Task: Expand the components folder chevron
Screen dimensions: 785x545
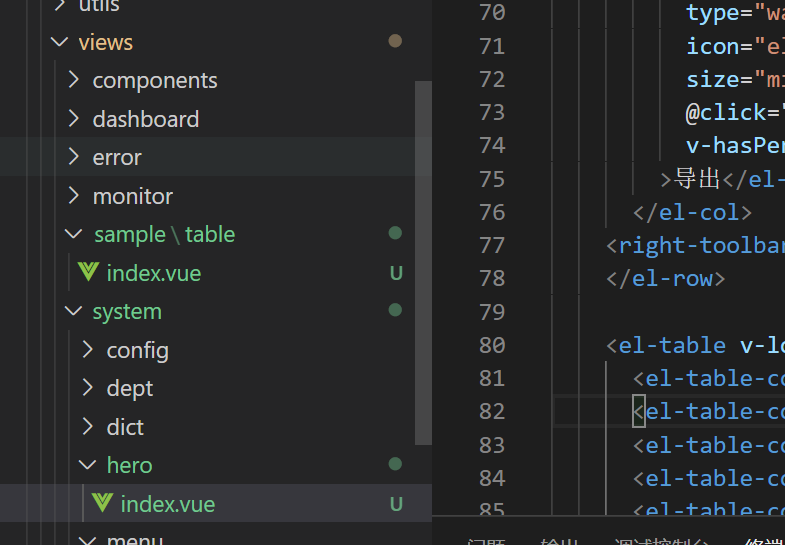Action: [73, 80]
